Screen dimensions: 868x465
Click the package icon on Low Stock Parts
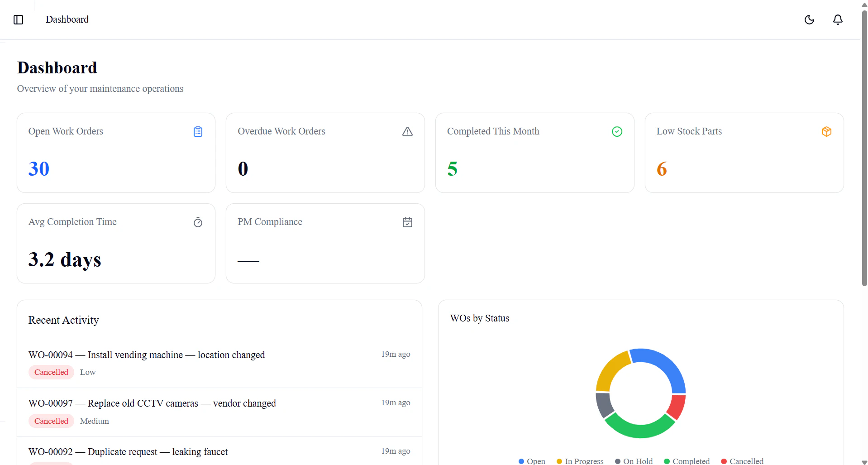click(x=826, y=132)
